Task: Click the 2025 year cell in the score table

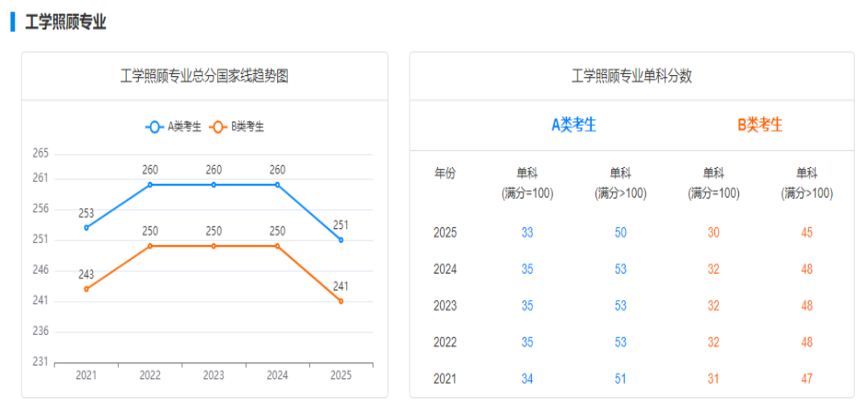Action: point(445,232)
